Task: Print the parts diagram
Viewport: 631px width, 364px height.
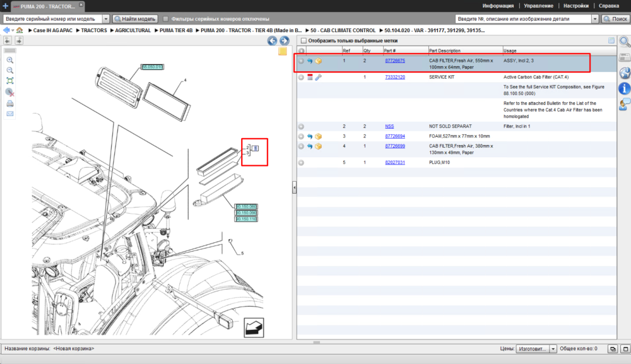Action: (10, 103)
